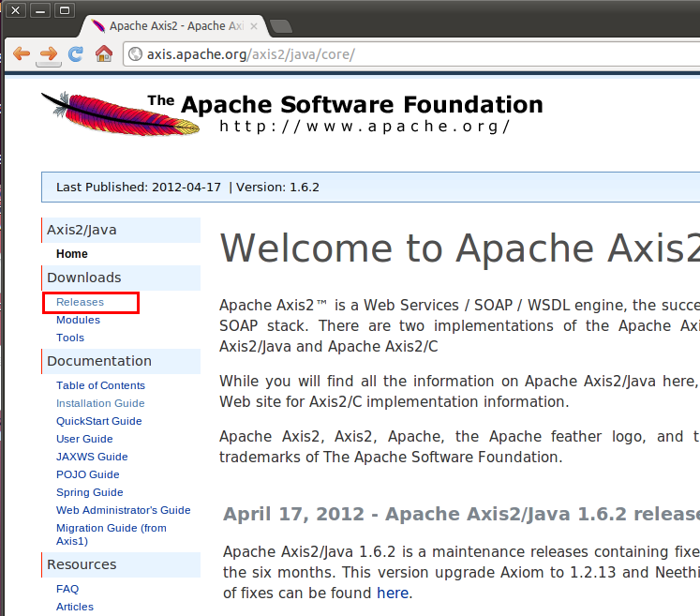Click the http://www.apache.org/ banner text

(365, 127)
